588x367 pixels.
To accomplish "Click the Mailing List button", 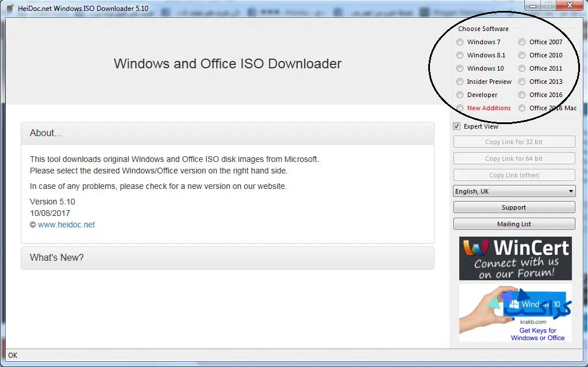I will point(514,224).
